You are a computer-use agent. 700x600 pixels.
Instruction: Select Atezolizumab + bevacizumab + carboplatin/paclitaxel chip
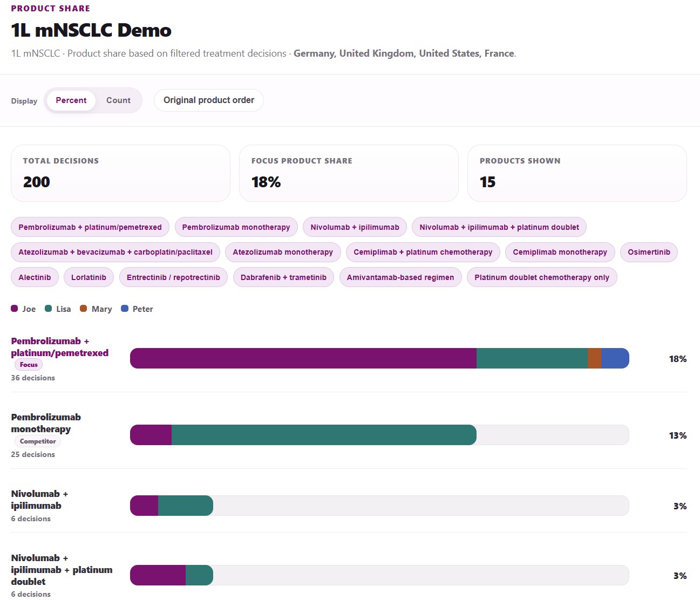(x=115, y=252)
